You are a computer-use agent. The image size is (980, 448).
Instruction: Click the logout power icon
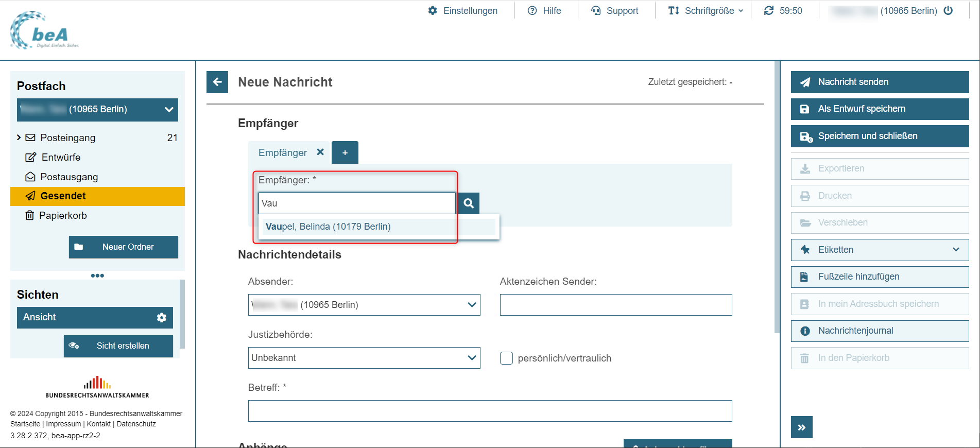click(x=948, y=10)
